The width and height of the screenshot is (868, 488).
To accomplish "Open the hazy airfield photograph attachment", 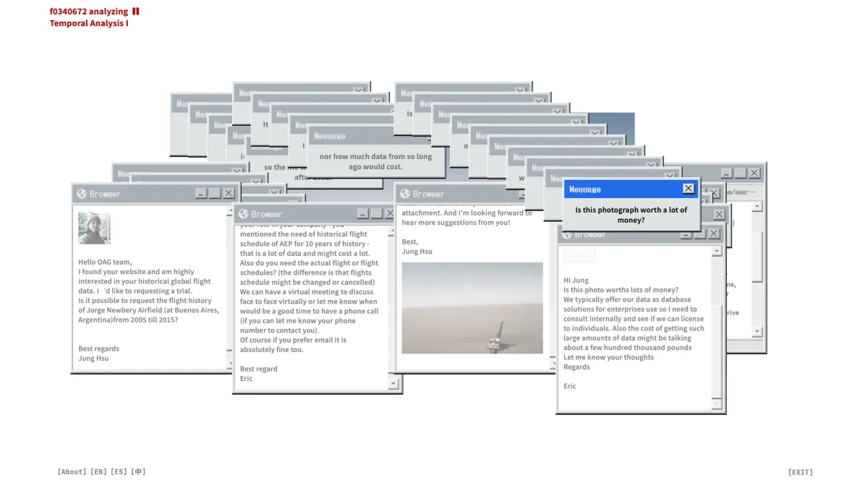I will (x=472, y=308).
